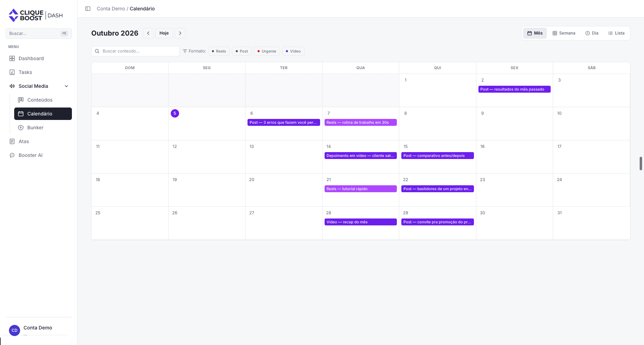Open the Bunker section

43,128
